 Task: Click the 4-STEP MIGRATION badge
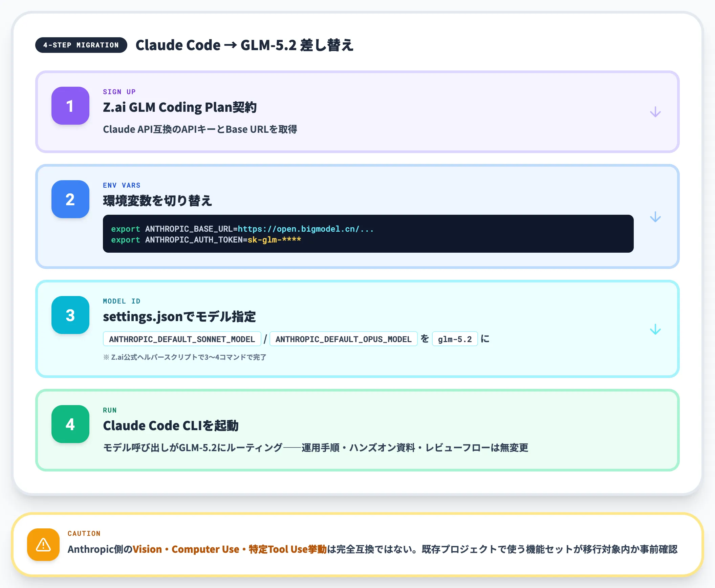81,45
